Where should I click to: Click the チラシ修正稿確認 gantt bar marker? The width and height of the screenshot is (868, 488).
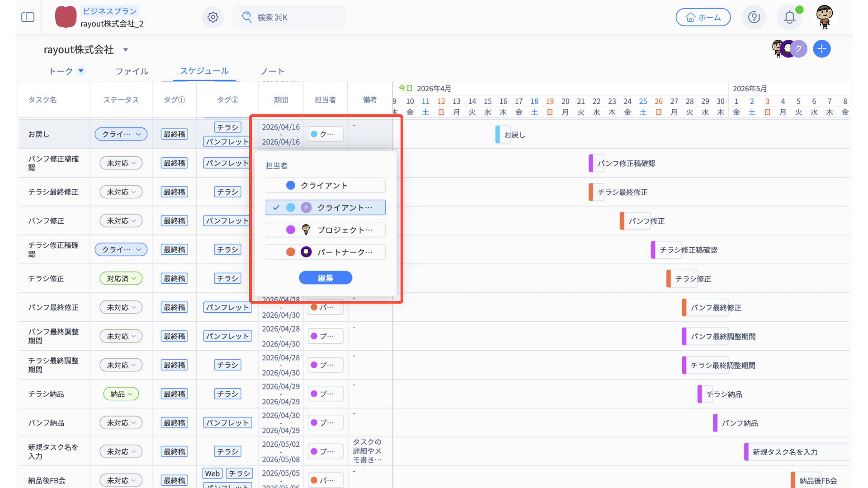coord(653,250)
